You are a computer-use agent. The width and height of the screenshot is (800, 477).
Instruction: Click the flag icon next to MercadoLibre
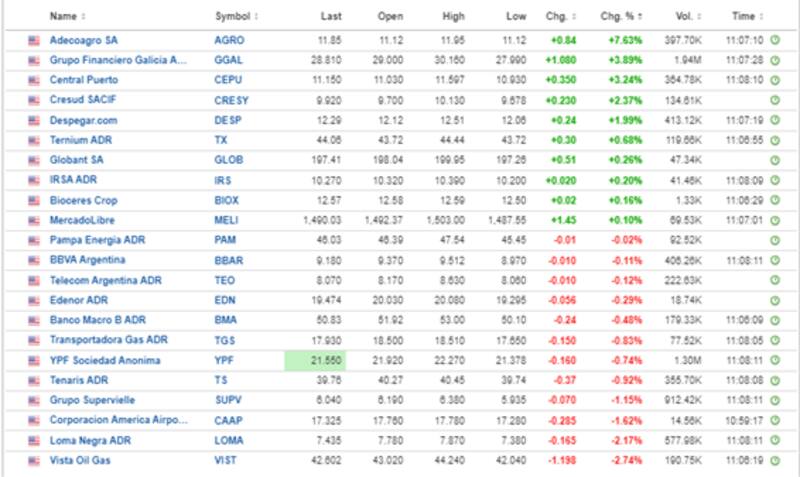pyautogui.click(x=34, y=220)
